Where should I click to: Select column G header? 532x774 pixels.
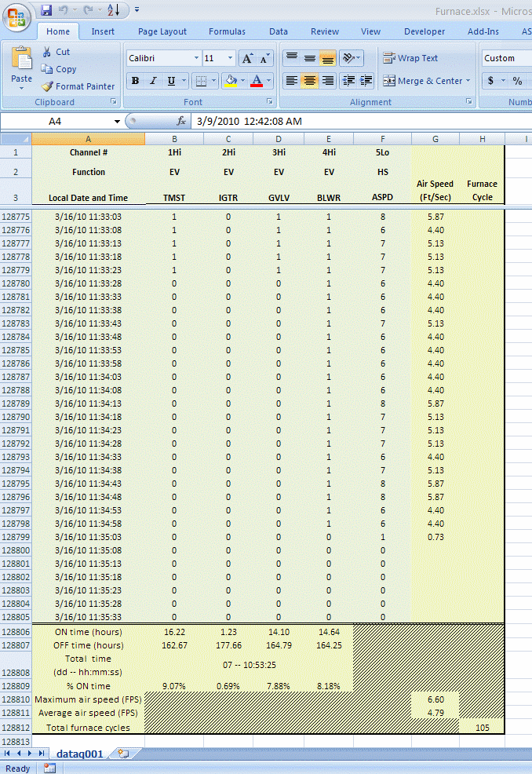tap(435, 139)
